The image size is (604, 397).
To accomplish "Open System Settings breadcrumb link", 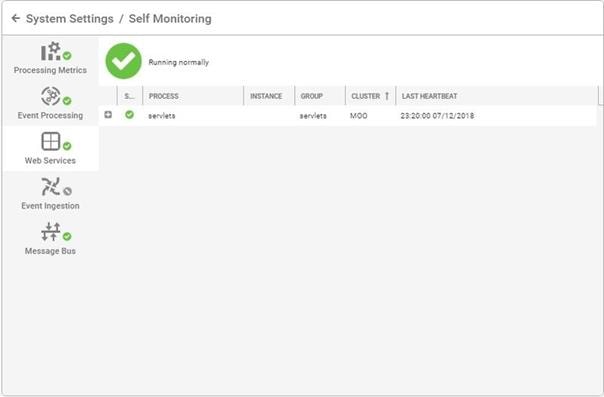I will pyautogui.click(x=70, y=18).
